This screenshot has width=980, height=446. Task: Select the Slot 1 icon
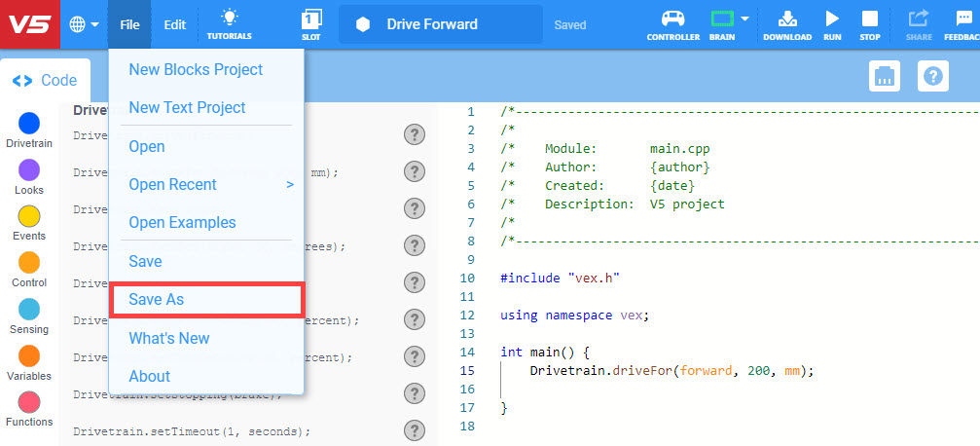point(311,19)
